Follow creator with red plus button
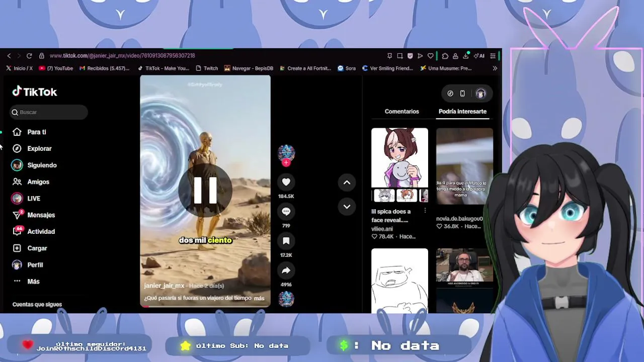Viewport: 644px width, 362px height. pyautogui.click(x=286, y=162)
